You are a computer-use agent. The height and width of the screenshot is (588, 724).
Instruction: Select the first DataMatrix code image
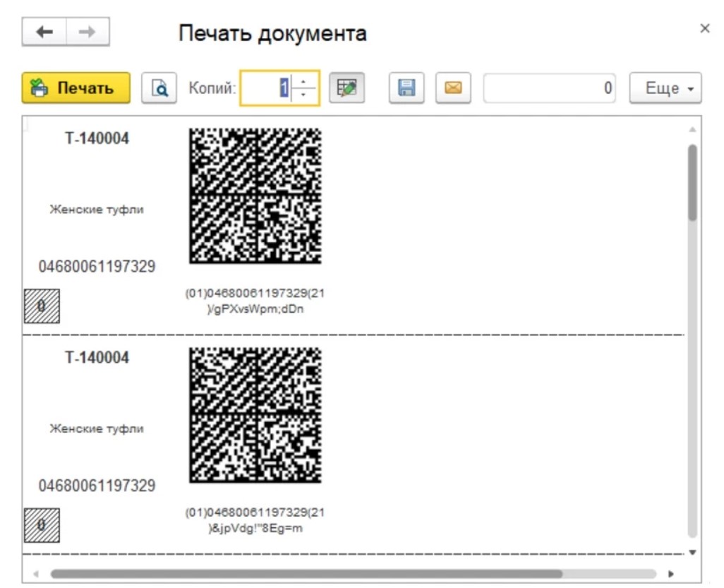[x=255, y=196]
